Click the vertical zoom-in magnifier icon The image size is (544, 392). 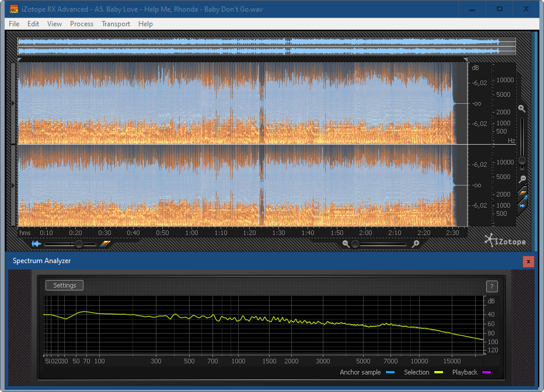point(521,108)
